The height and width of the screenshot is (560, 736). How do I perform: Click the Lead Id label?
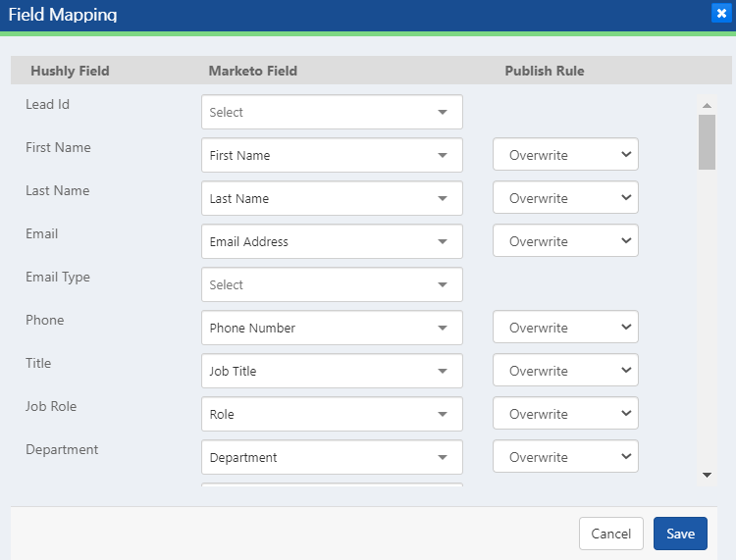47,104
